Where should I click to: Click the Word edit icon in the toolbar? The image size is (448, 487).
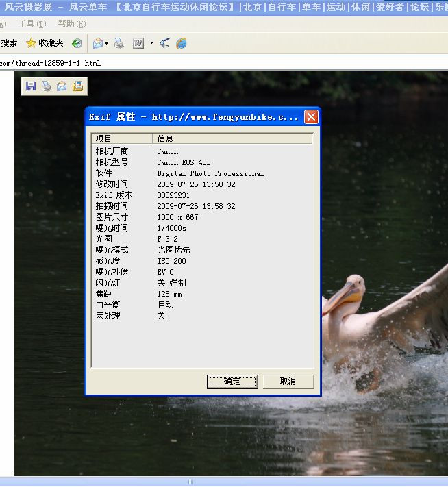click(138, 43)
